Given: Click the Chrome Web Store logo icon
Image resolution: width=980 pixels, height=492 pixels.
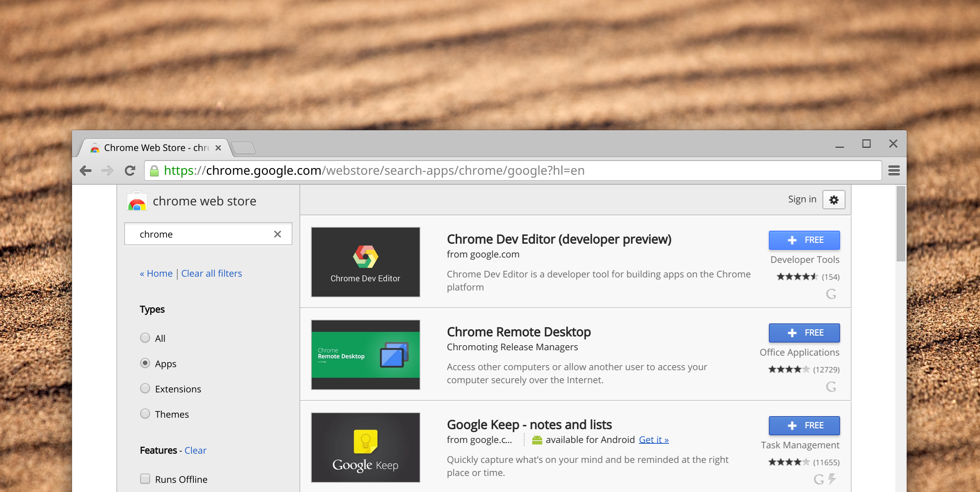Looking at the screenshot, I should [x=137, y=201].
